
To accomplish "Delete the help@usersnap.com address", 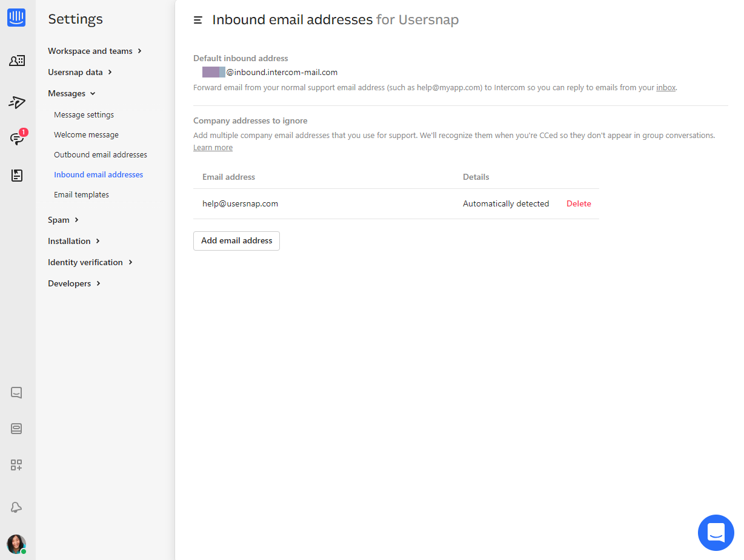I will coord(579,203).
